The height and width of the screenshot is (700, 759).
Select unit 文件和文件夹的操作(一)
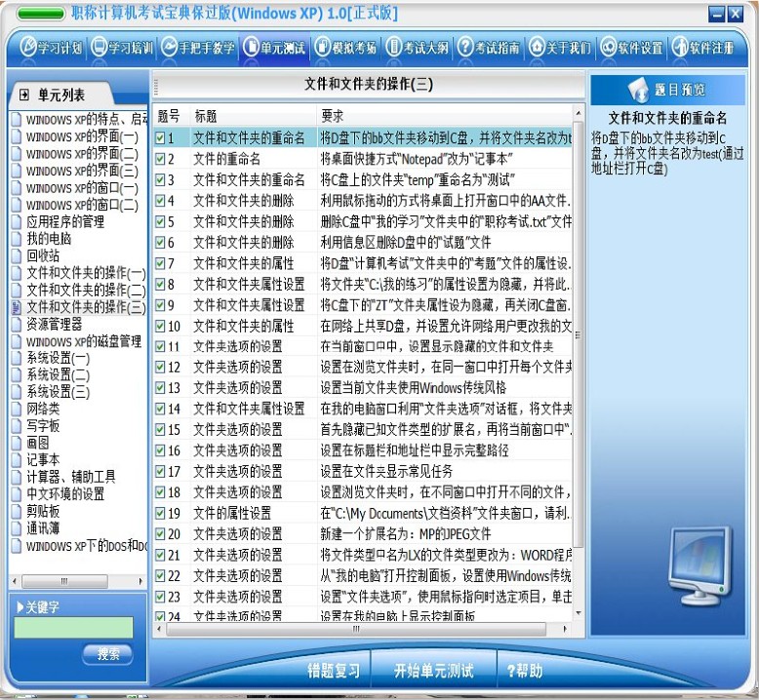(86, 273)
